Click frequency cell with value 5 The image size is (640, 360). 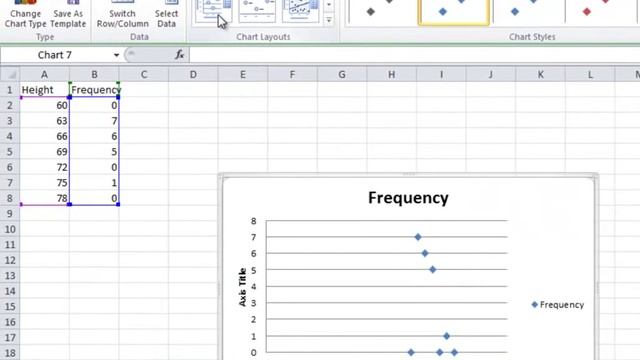[94, 152]
